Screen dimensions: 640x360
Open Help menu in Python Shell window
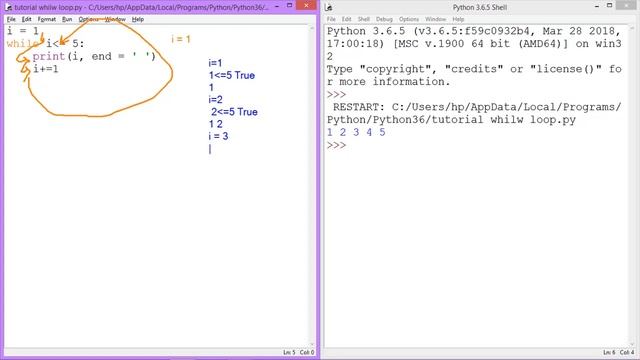click(x=458, y=19)
